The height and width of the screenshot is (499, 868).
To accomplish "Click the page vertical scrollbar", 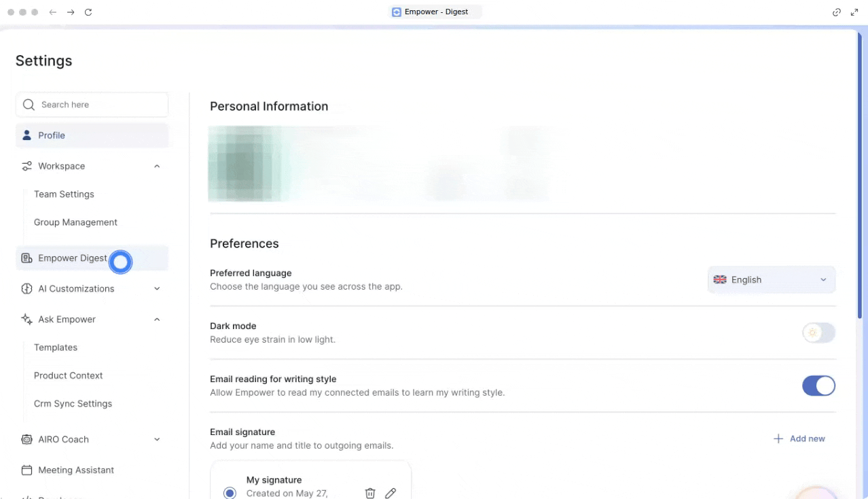I will (x=860, y=177).
